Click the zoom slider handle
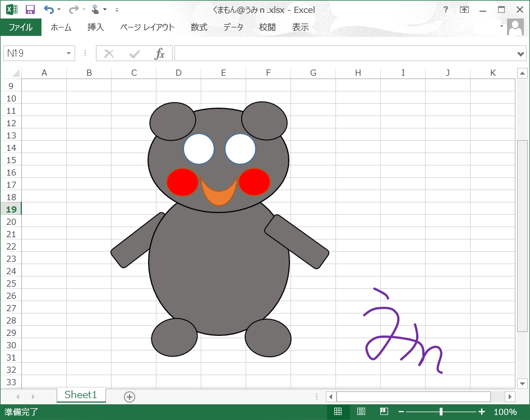 pos(441,412)
